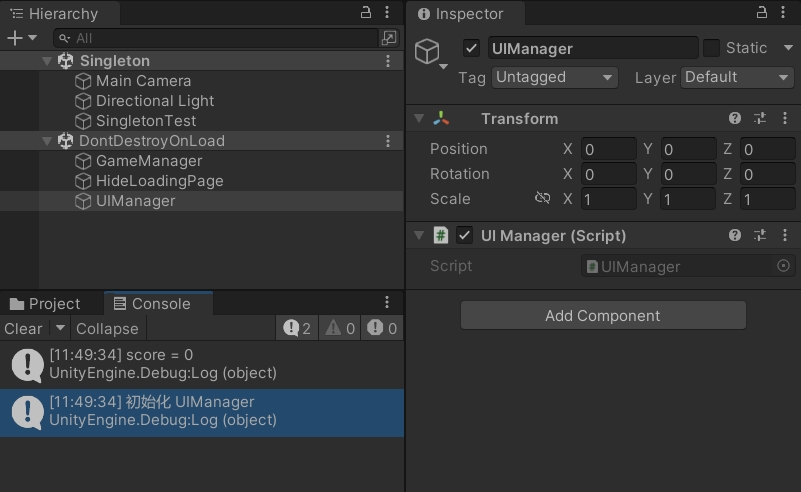Image resolution: width=801 pixels, height=492 pixels.
Task: Toggle error messages filter
Action: pos(382,328)
